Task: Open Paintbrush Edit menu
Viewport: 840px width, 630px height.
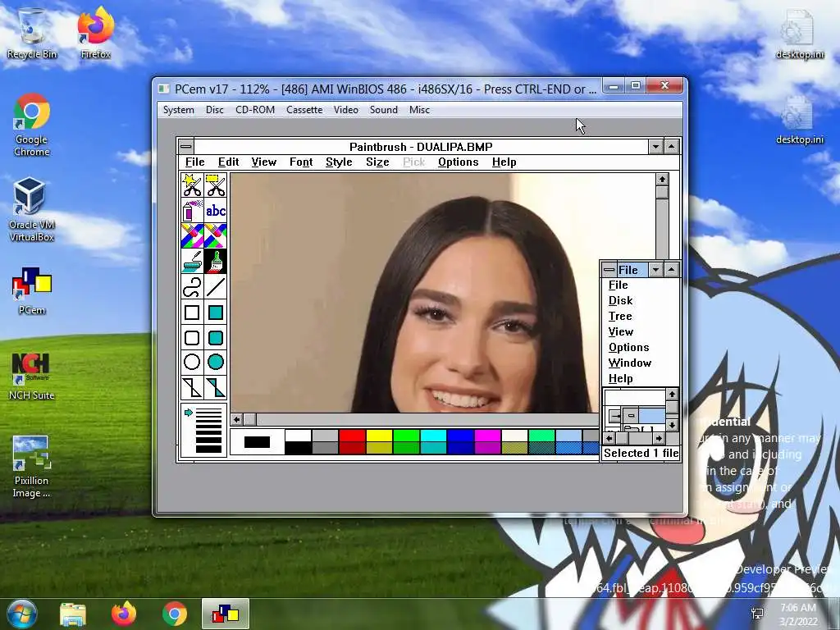Action: tap(228, 162)
